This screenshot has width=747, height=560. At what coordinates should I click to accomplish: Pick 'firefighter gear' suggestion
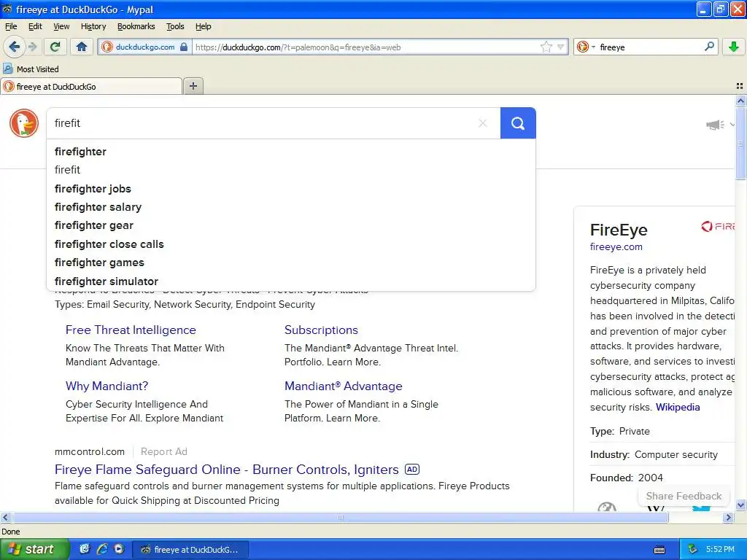(x=290, y=226)
